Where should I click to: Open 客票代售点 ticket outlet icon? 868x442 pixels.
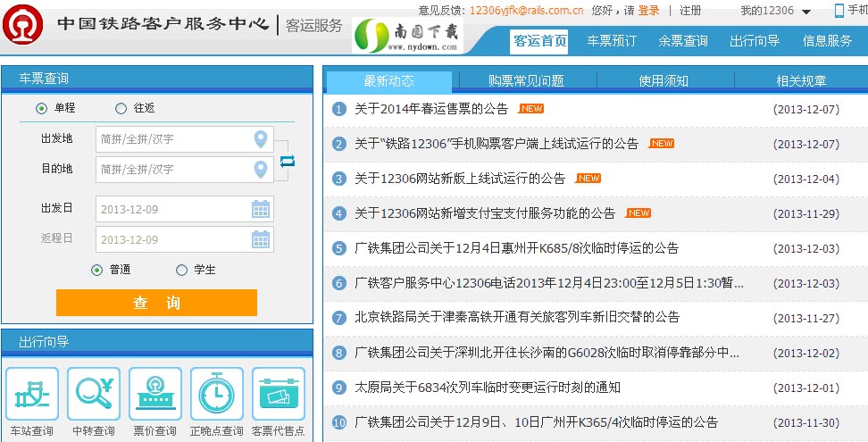278,394
